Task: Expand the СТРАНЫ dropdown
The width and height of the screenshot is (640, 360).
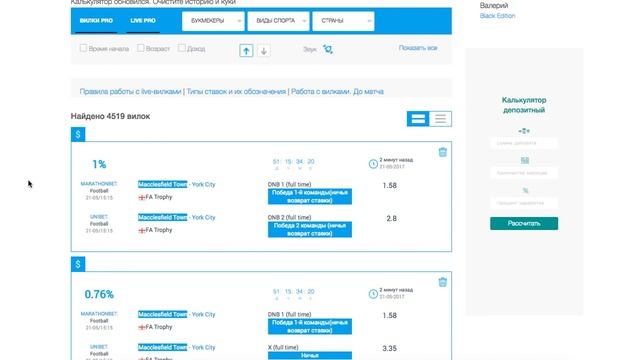Action: coord(343,21)
